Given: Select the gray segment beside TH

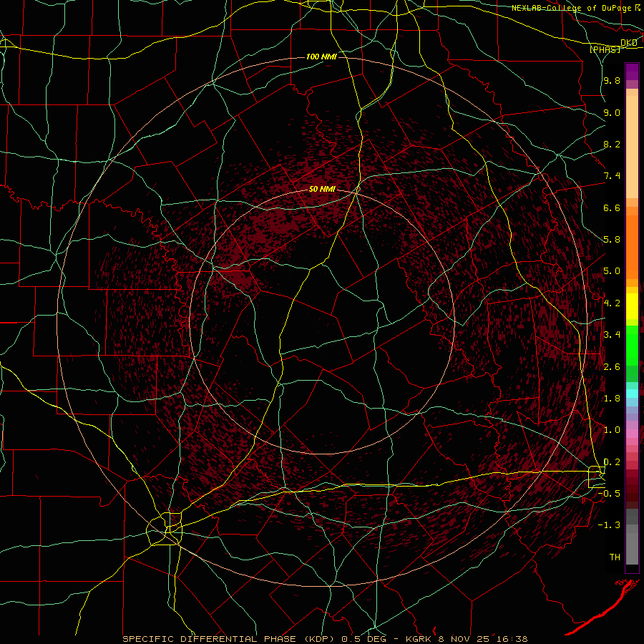Looking at the screenshot, I should [632, 548].
